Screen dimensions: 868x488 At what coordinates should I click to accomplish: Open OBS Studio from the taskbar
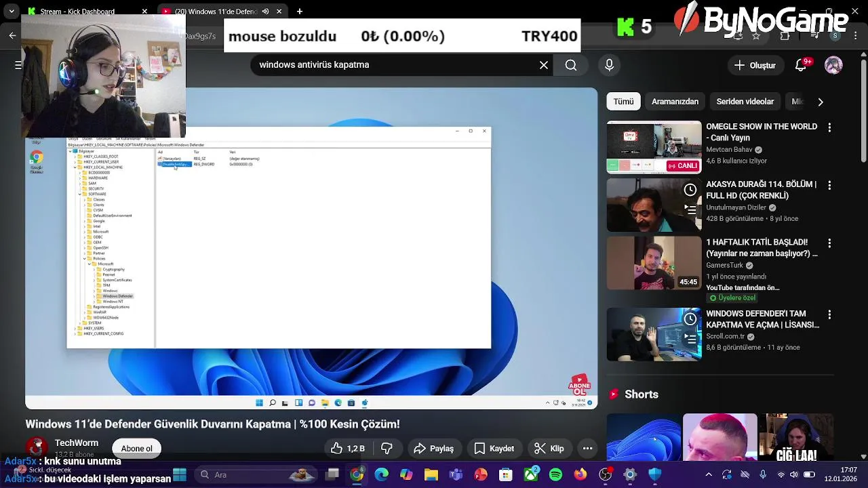pyautogui.click(x=606, y=474)
